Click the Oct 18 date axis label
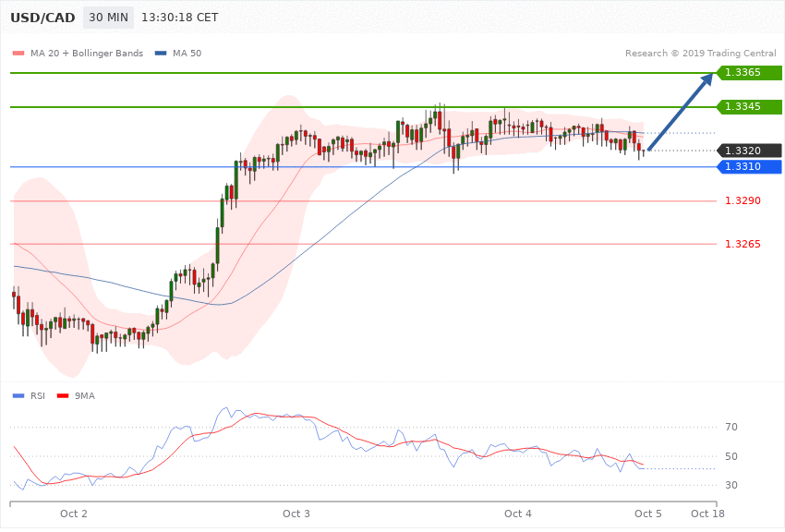The image size is (785, 532). 707,514
